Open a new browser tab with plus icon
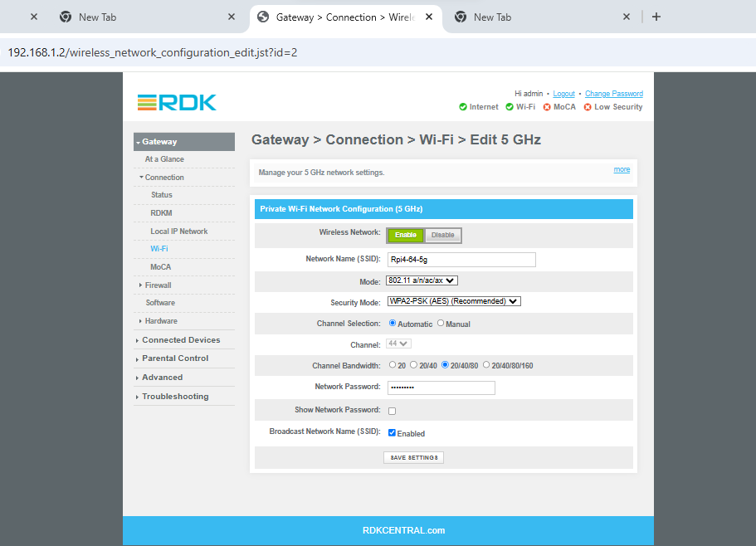The width and height of the screenshot is (756, 546). click(656, 17)
